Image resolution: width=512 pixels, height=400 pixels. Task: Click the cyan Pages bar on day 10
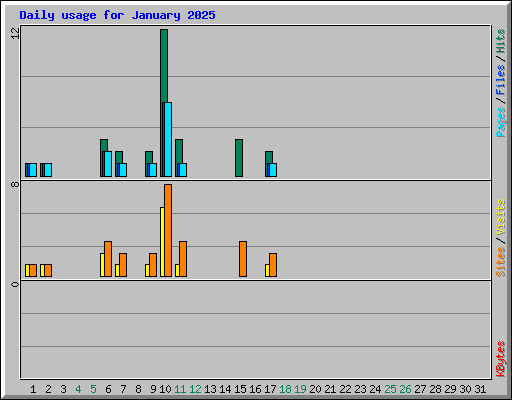(x=168, y=140)
